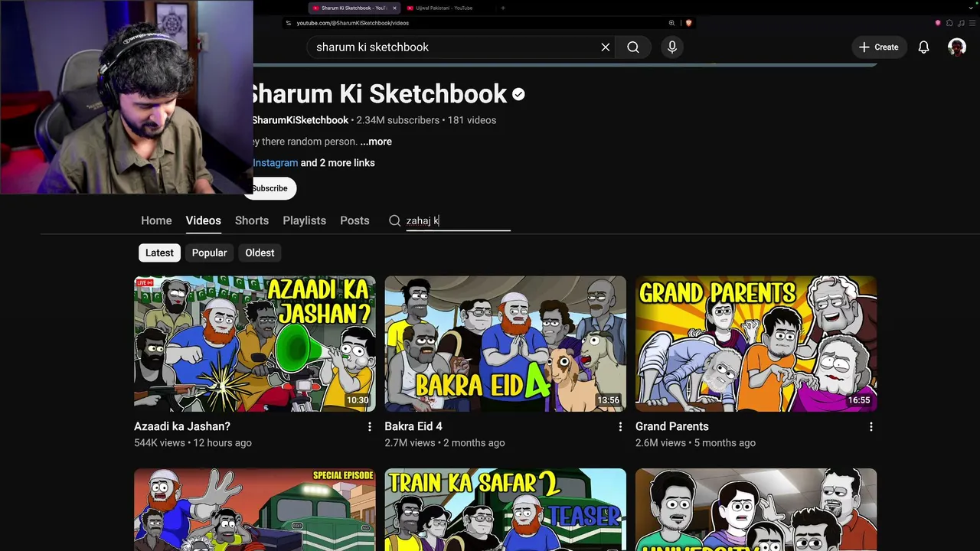The height and width of the screenshot is (551, 980).
Task: Click the verified badge next to channel name
Action: coord(518,94)
